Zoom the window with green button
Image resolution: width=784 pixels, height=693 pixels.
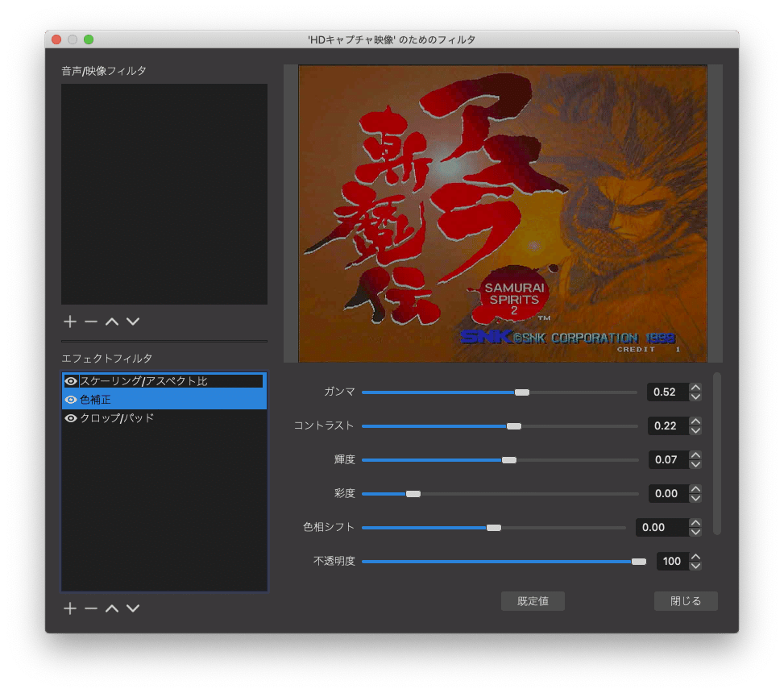click(89, 39)
